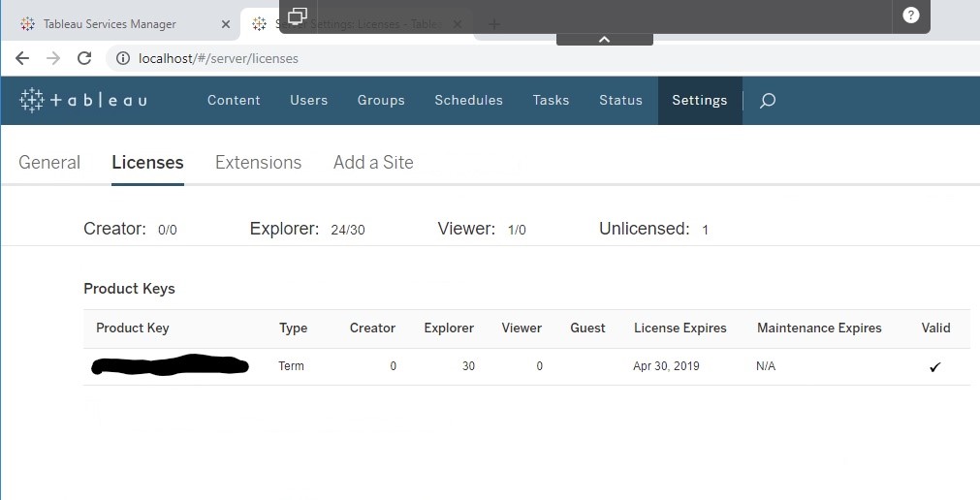Image resolution: width=980 pixels, height=500 pixels.
Task: Go to Tasks in navigation bar
Action: point(551,100)
